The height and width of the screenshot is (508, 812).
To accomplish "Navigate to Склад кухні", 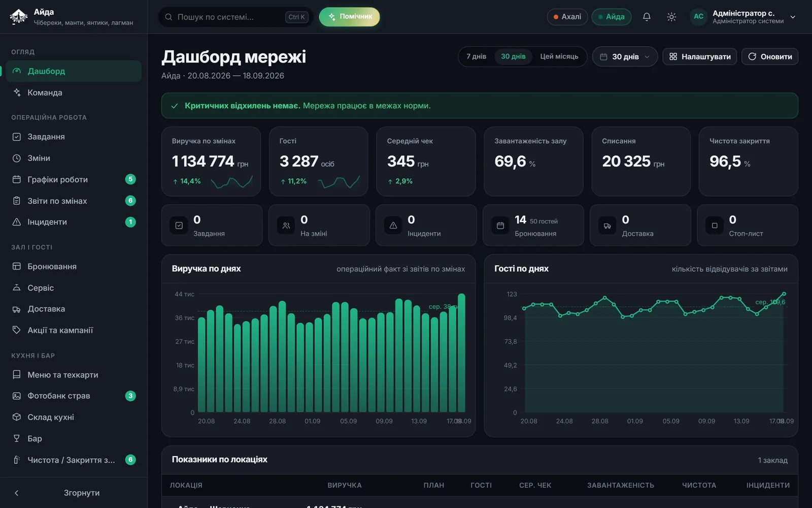I will coord(74,417).
